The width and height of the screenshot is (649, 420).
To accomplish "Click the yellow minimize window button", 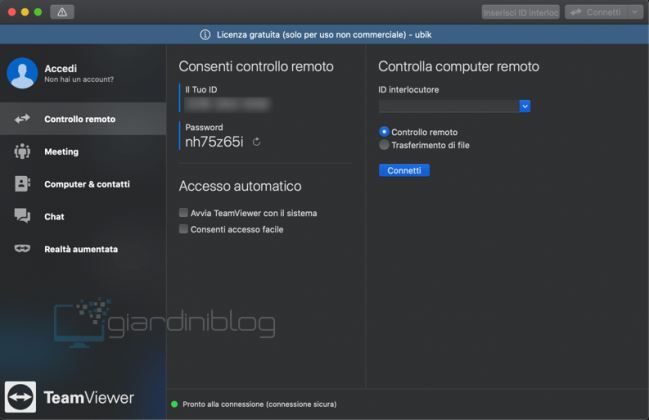I will 25,12.
